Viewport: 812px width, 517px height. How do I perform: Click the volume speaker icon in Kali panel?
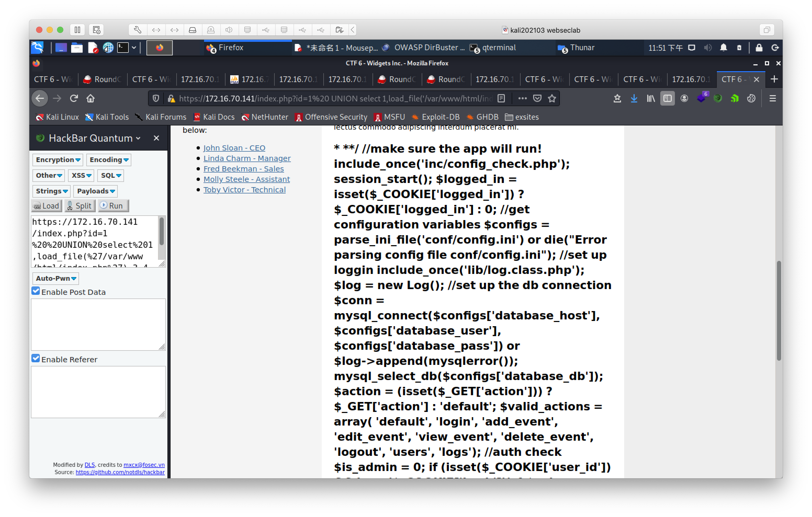[x=707, y=48]
